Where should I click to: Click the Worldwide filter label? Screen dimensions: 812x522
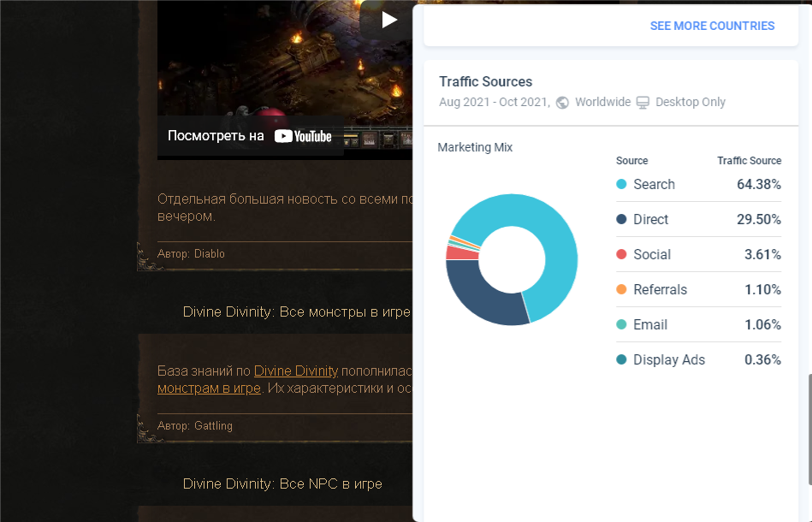point(602,102)
